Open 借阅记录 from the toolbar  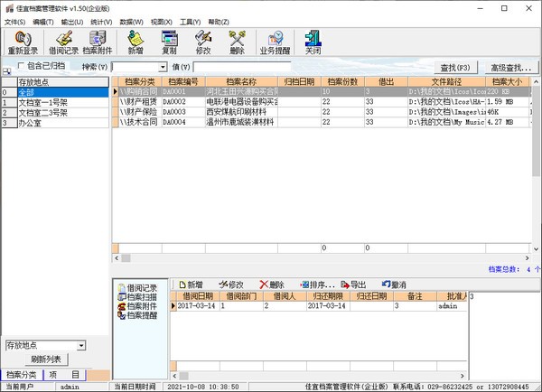click(64, 42)
